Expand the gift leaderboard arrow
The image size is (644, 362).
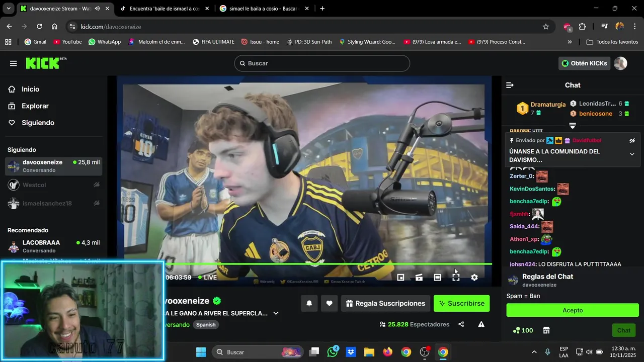coord(573,126)
